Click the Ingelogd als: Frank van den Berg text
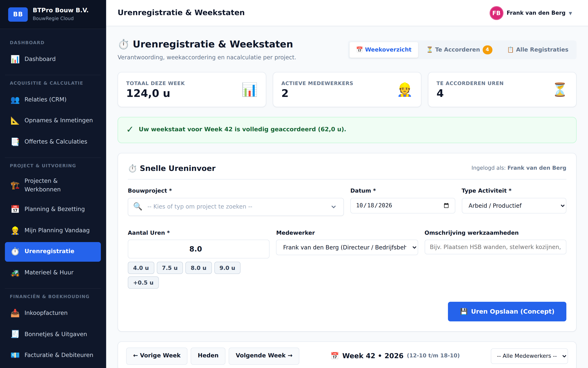Image resolution: width=588 pixels, height=368 pixels. 519,168
